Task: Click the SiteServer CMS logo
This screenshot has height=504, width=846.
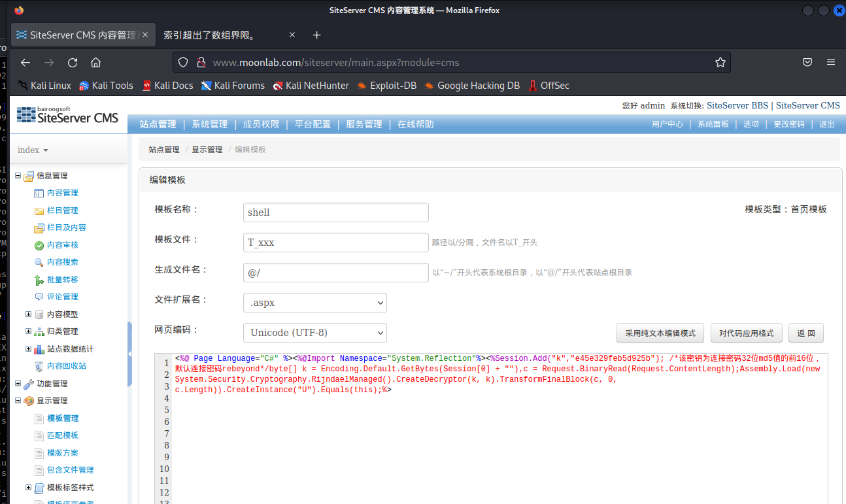Action: coord(67,114)
